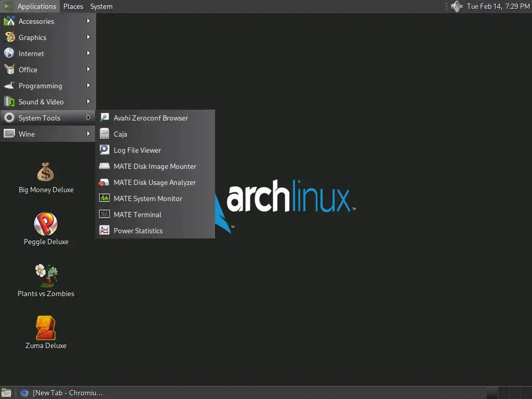
Task: Click the Sound & Video category label
Action: point(41,102)
